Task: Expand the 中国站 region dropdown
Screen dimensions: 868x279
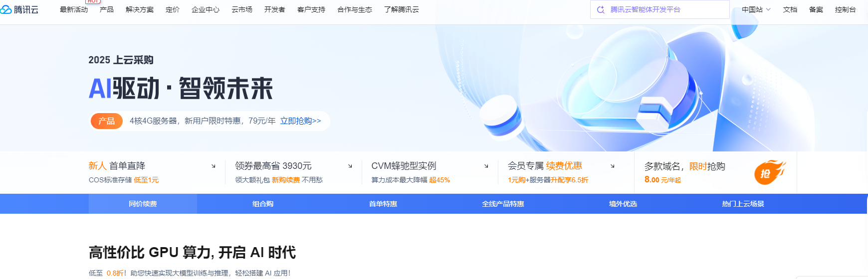Action: 756,9
